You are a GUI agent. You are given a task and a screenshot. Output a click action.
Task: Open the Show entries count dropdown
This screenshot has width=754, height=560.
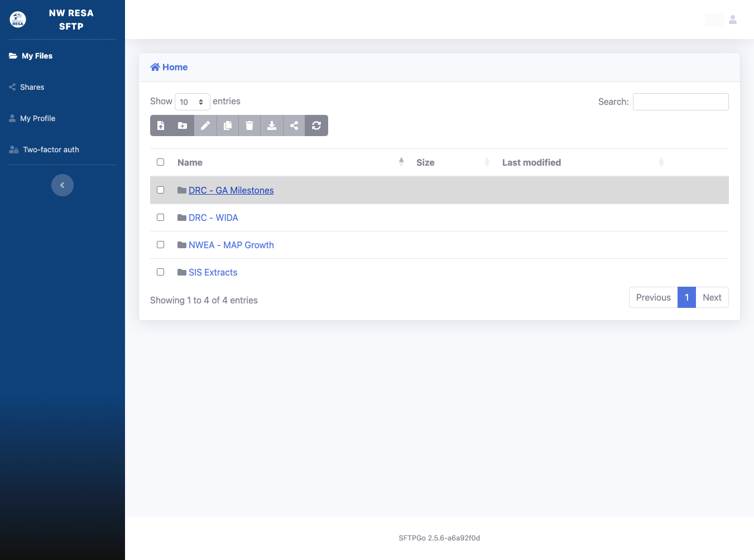tap(193, 102)
